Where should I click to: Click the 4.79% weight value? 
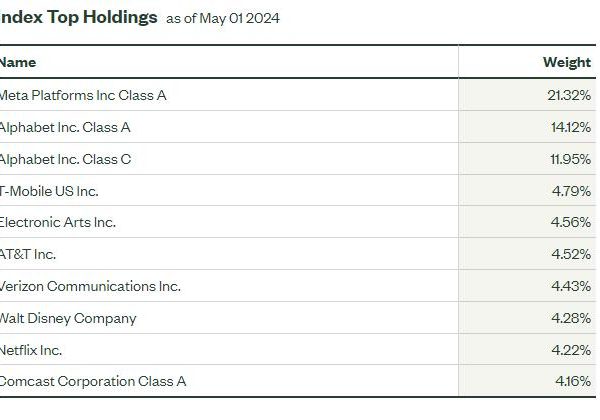tap(571, 191)
